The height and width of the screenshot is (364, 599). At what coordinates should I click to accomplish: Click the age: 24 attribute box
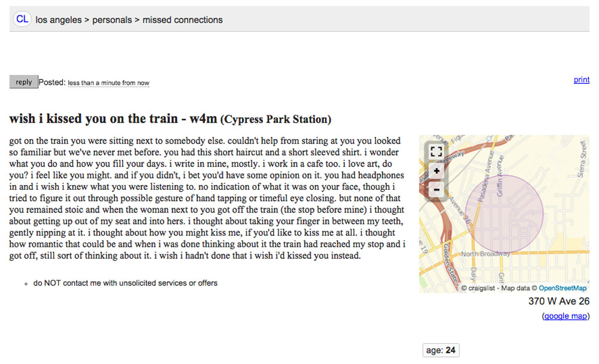tap(441, 350)
